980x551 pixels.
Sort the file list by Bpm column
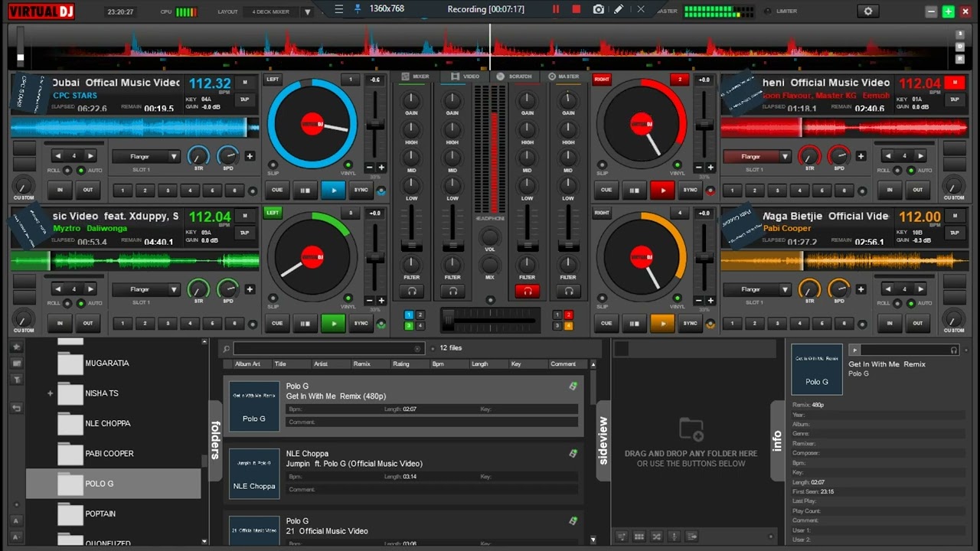point(438,364)
